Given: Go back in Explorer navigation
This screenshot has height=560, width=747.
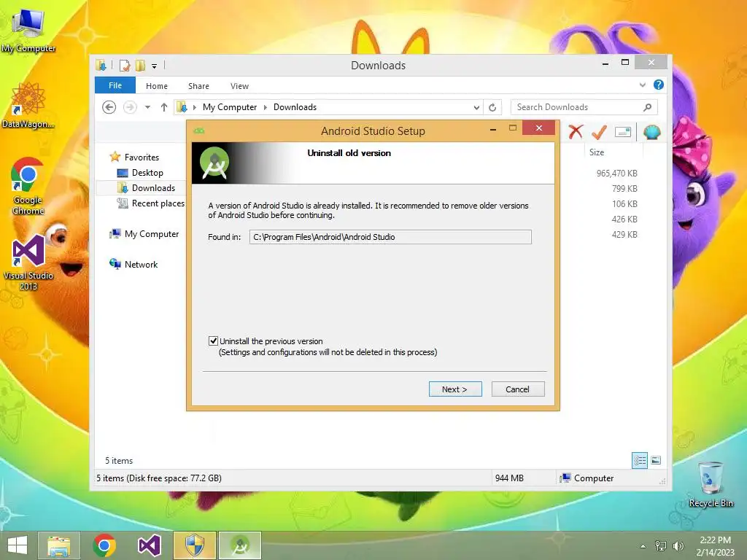Looking at the screenshot, I should (109, 107).
